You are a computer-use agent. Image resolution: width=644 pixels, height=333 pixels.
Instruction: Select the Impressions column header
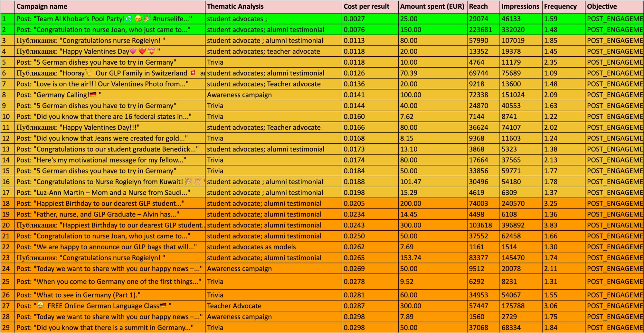pos(520,6)
